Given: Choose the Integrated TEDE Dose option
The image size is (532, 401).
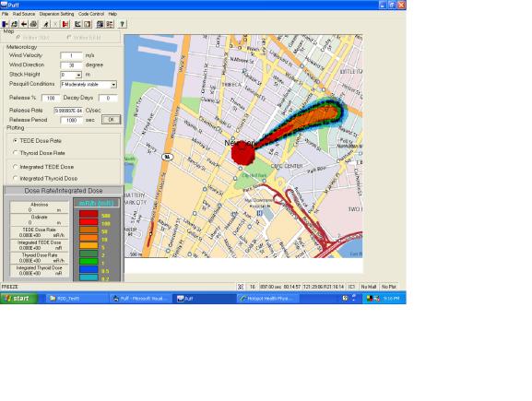Looking at the screenshot, I should point(16,167).
